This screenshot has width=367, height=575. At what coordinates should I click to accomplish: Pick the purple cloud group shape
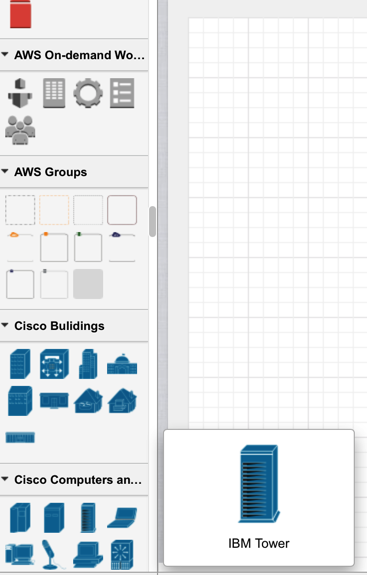(x=122, y=247)
